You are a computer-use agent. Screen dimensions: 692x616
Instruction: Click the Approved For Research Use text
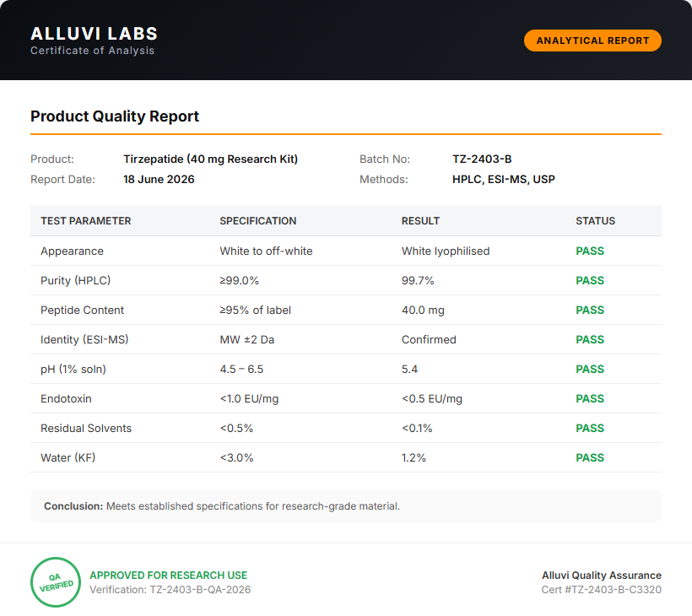[168, 575]
